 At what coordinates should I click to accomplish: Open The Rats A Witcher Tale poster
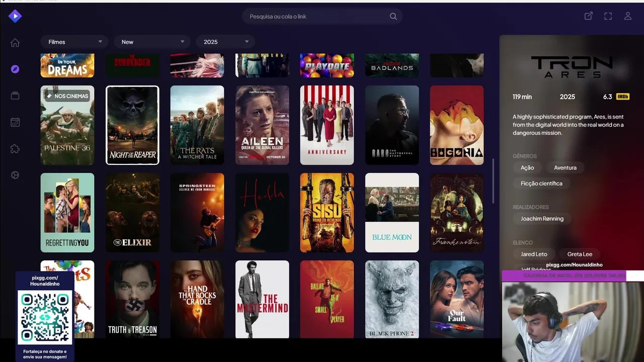click(x=197, y=125)
